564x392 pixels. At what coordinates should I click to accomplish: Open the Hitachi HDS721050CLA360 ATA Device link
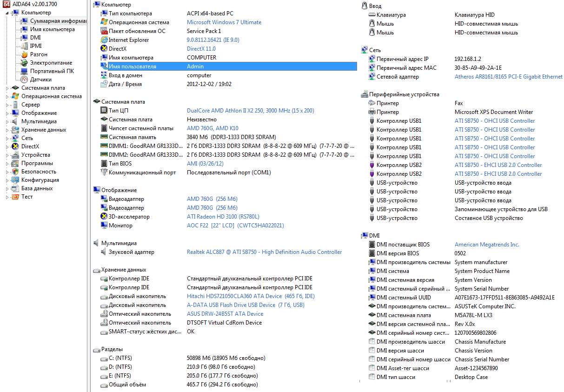click(251, 296)
